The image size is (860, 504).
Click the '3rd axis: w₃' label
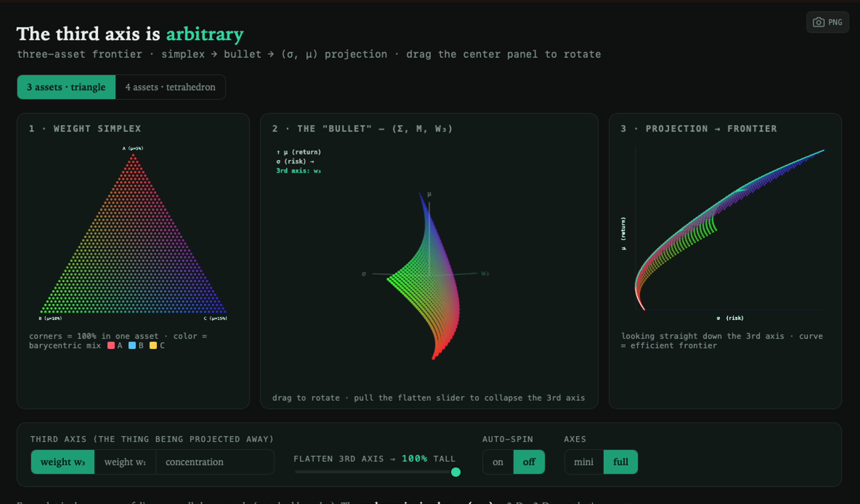(x=299, y=171)
